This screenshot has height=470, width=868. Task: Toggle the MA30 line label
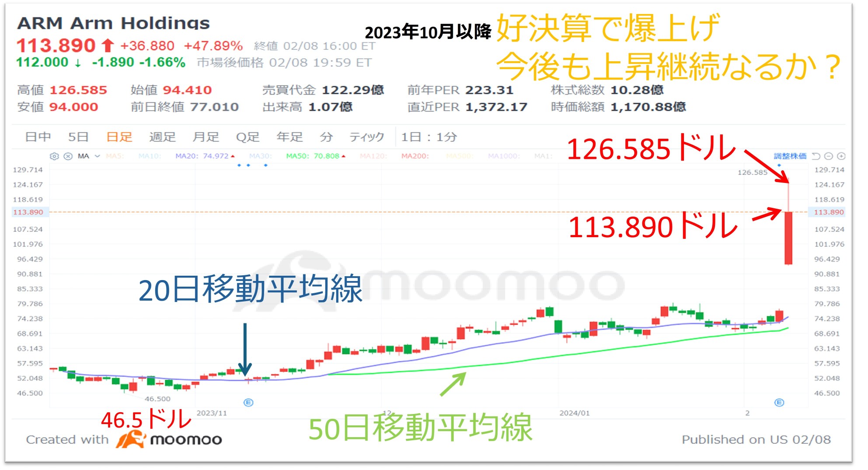[260, 156]
